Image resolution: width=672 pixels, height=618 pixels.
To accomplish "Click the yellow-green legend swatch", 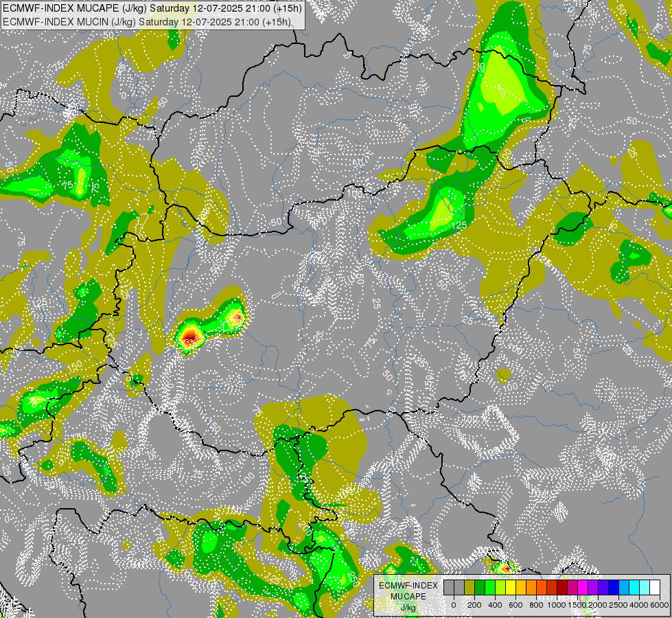I will coord(500,587).
